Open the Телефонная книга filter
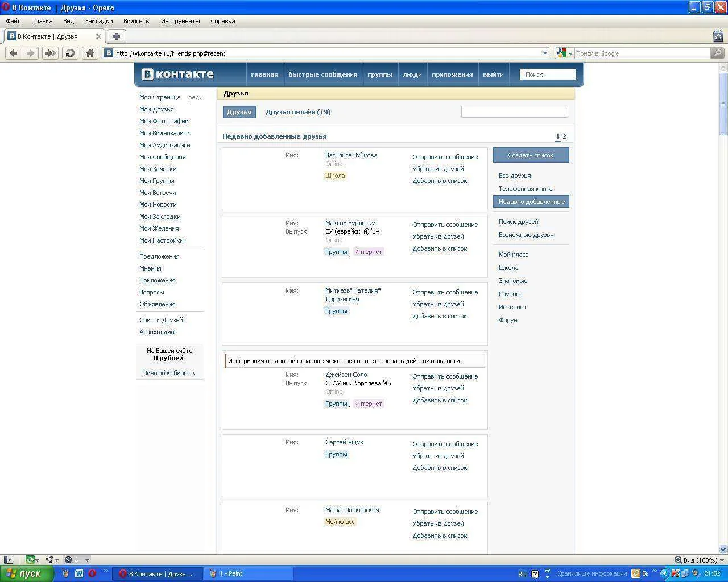The width and height of the screenshot is (728, 582). click(526, 189)
